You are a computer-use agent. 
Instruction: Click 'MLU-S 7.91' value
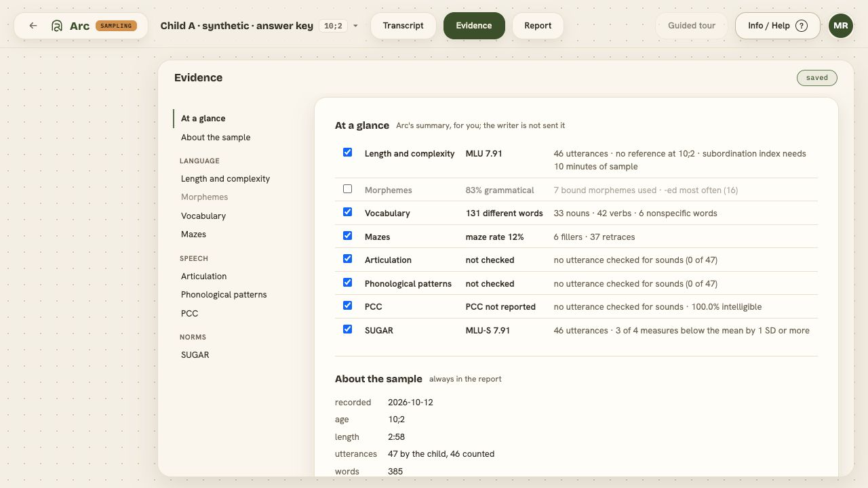[488, 331]
